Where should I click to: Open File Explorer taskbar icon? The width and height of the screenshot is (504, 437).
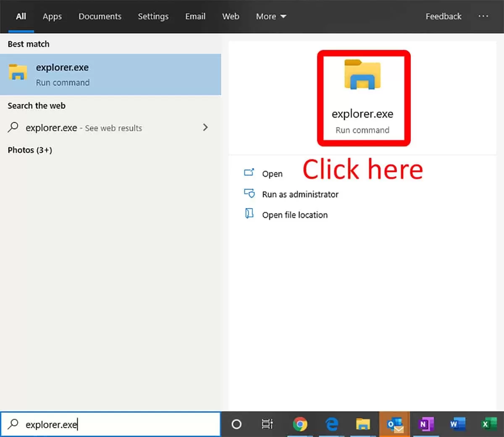click(363, 424)
